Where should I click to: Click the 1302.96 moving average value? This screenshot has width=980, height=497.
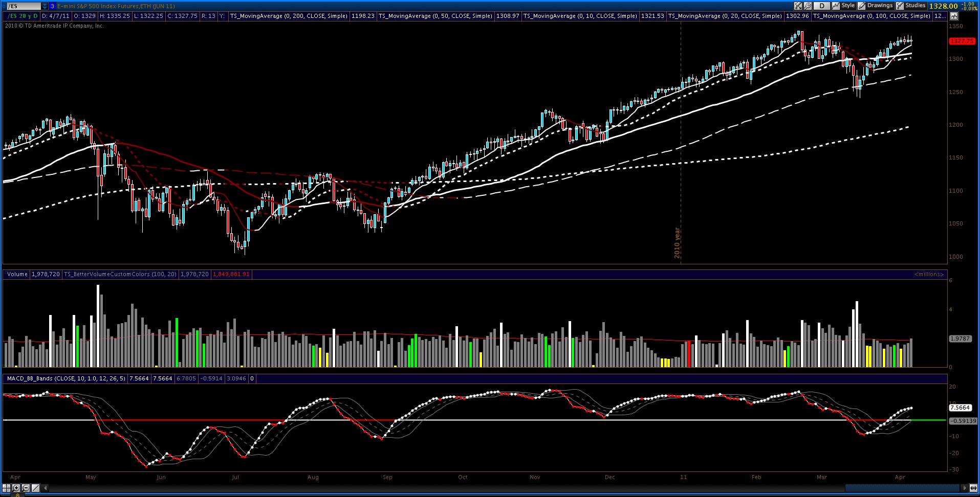[x=797, y=16]
